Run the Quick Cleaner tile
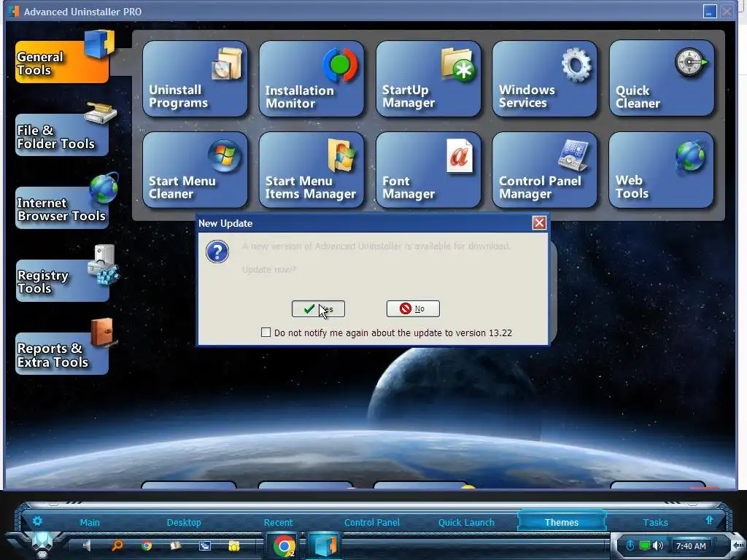Image resolution: width=747 pixels, height=560 pixels. pos(661,79)
